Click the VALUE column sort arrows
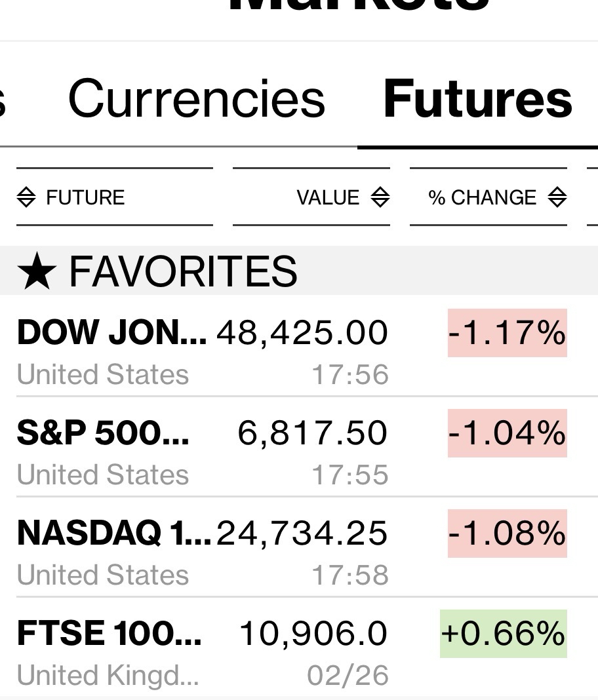The width and height of the screenshot is (598, 700). (x=380, y=197)
